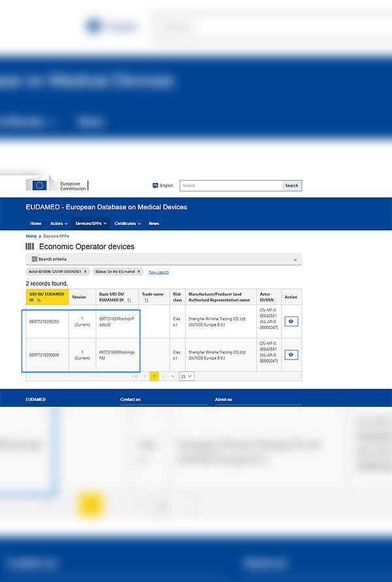Open the 25 per page dropdown
Screen dimensions: 392x582
[187, 376]
